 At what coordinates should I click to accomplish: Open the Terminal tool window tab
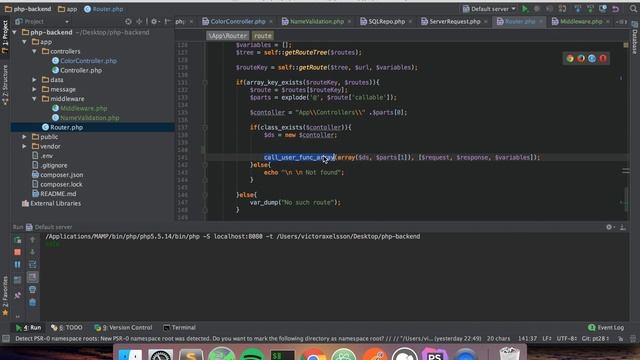pos(180,327)
